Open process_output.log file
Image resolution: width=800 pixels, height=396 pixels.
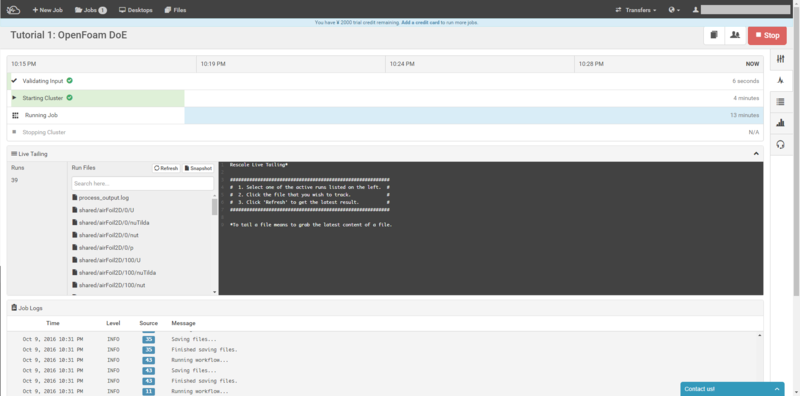pos(101,197)
